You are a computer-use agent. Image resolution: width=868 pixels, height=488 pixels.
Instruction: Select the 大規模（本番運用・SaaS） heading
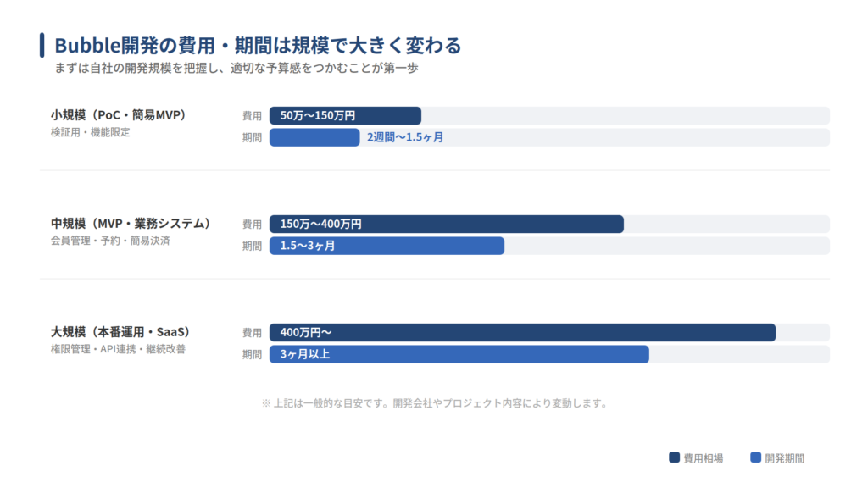coord(120,331)
